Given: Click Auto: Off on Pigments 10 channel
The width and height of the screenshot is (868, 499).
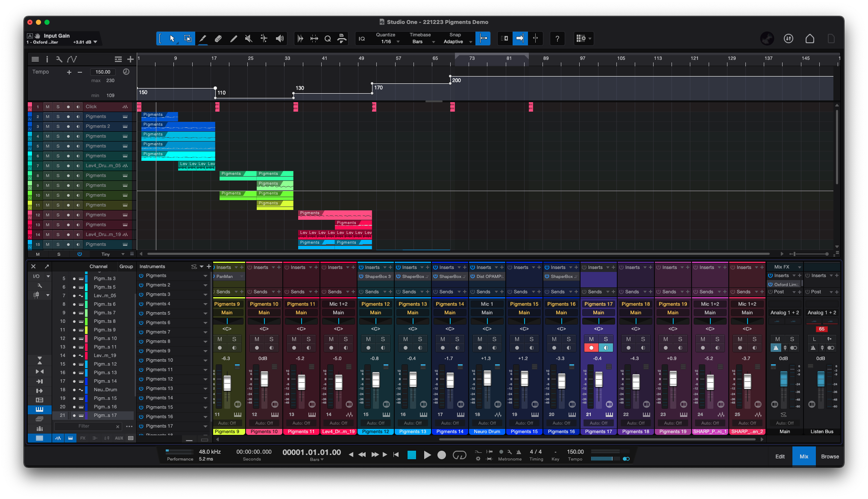Looking at the screenshot, I should tap(264, 423).
